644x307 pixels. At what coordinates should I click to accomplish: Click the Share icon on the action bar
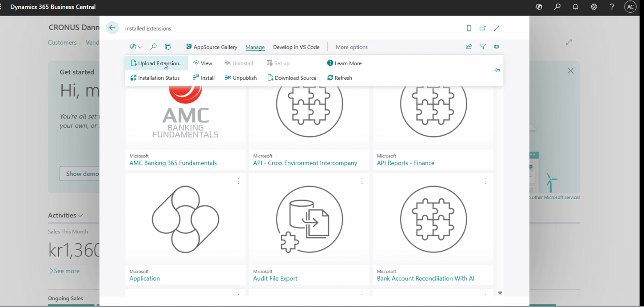pos(469,47)
